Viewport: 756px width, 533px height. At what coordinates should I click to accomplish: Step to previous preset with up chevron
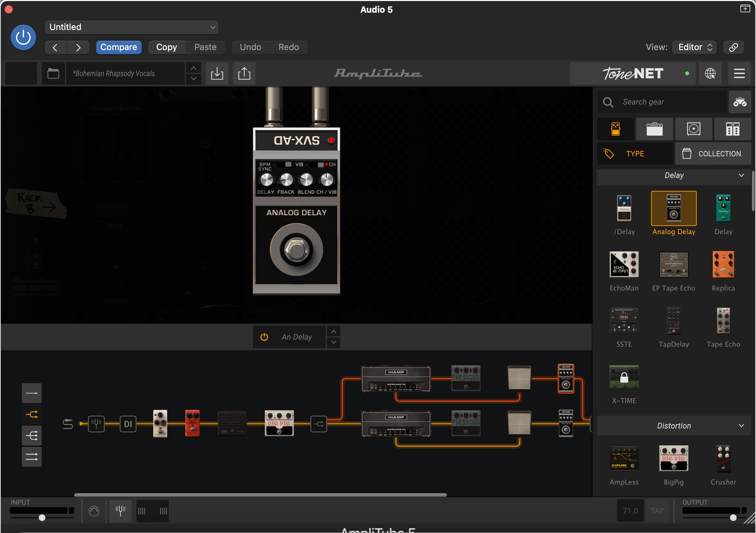pos(193,68)
